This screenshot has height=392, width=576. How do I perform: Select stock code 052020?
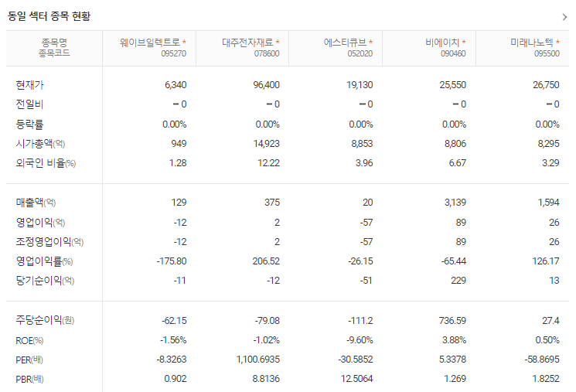coord(360,53)
